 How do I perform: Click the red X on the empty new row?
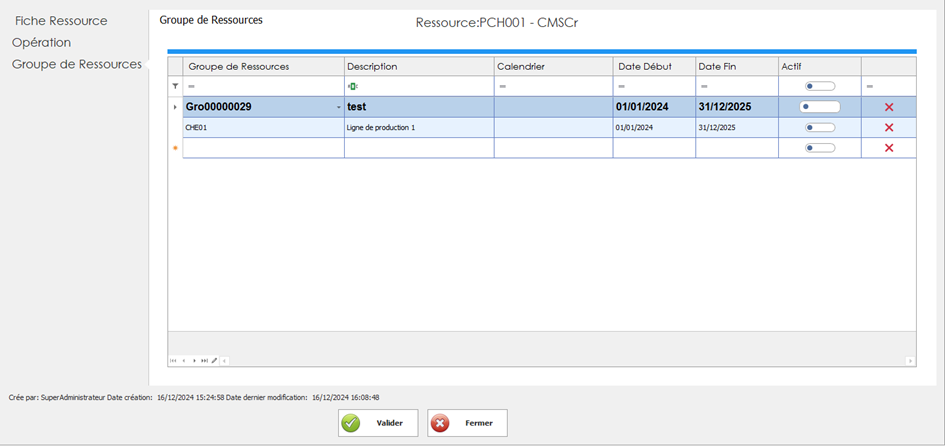tap(888, 148)
